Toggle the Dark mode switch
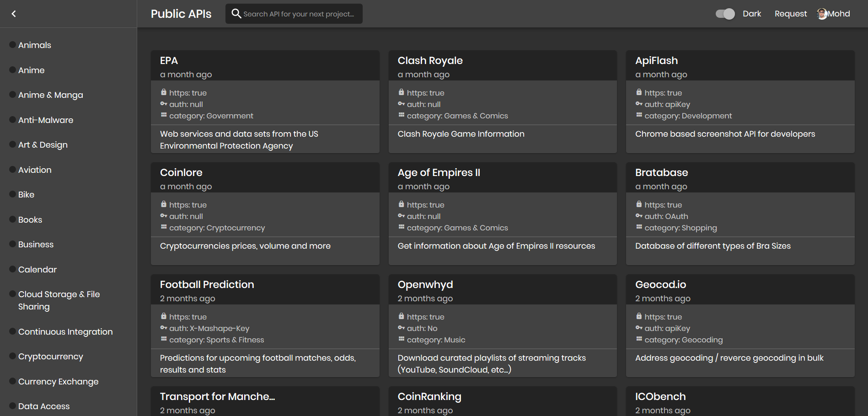Viewport: 868px width, 416px height. [x=725, y=14]
